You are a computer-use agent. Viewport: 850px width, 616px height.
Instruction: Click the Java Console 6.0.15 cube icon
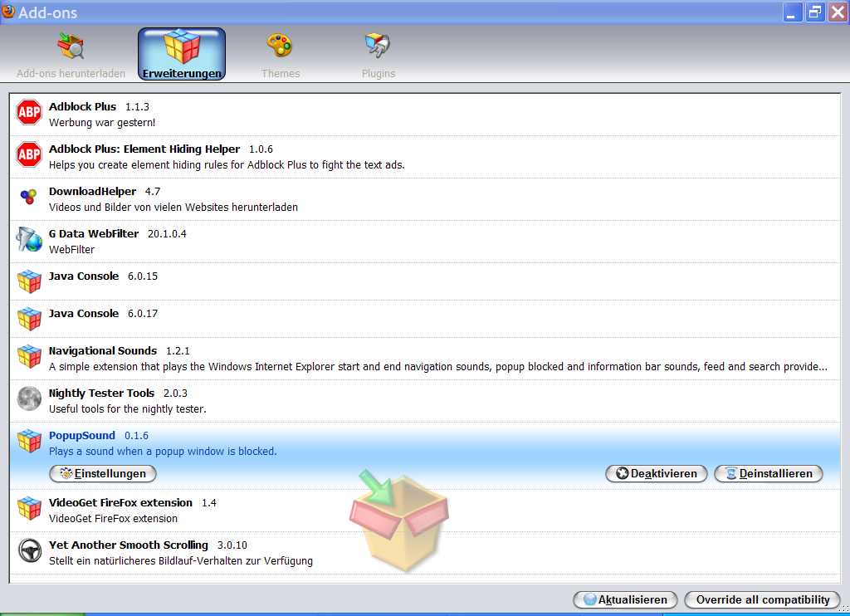(29, 281)
